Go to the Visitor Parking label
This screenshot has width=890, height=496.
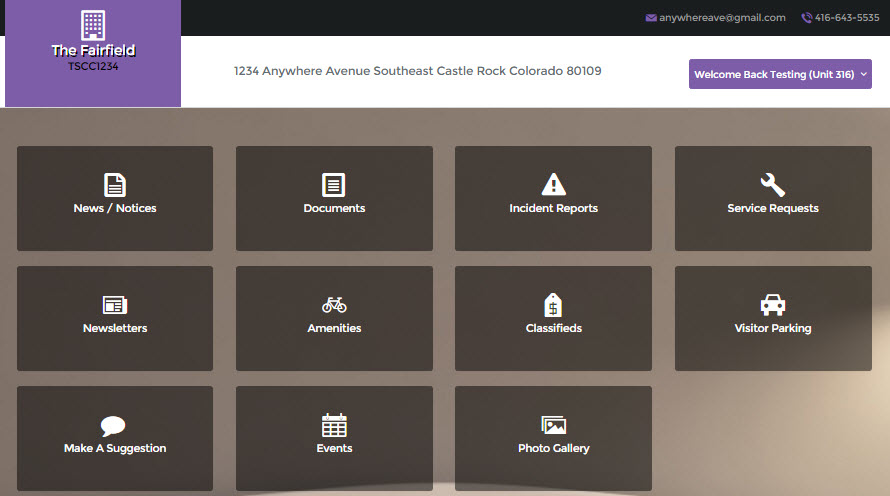coord(772,329)
